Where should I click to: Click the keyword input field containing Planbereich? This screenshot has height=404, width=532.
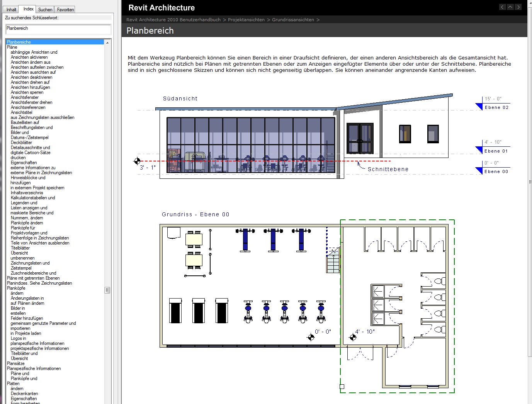click(58, 29)
